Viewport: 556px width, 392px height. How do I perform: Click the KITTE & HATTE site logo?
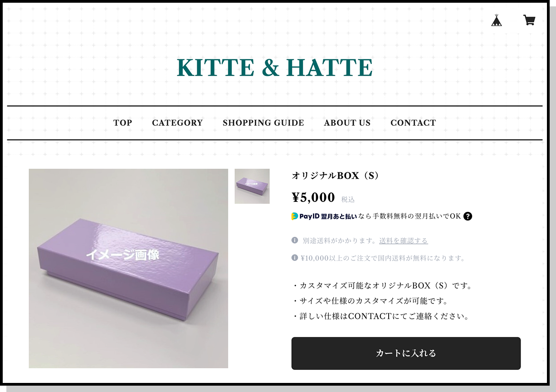[x=275, y=68]
